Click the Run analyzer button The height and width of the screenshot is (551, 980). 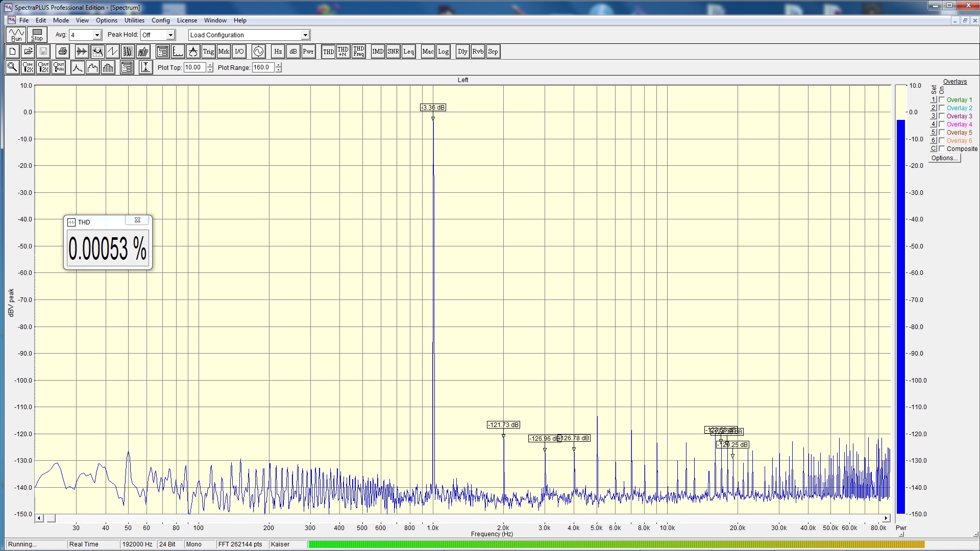tap(16, 35)
